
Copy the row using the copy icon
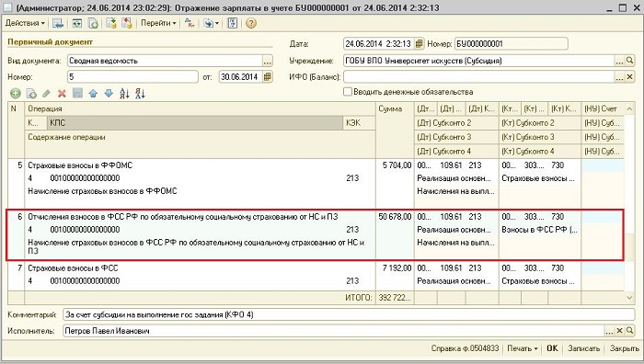coord(31,94)
